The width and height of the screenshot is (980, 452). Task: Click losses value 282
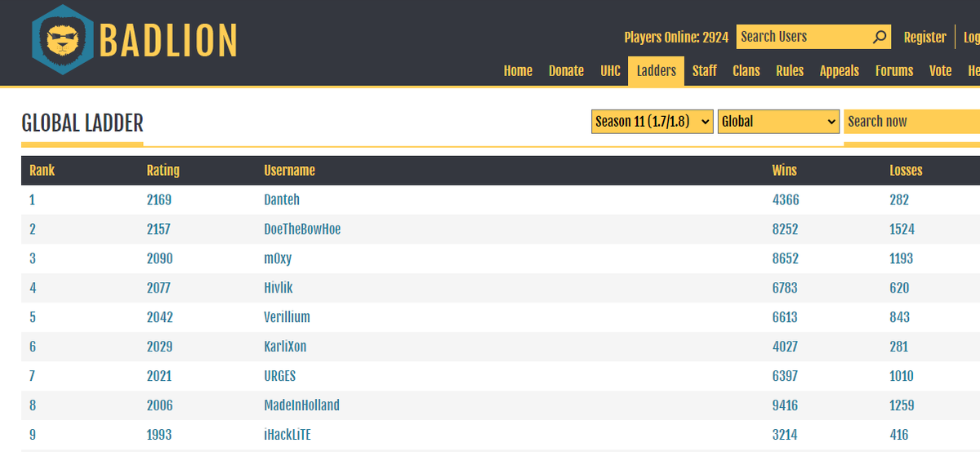pyautogui.click(x=899, y=199)
